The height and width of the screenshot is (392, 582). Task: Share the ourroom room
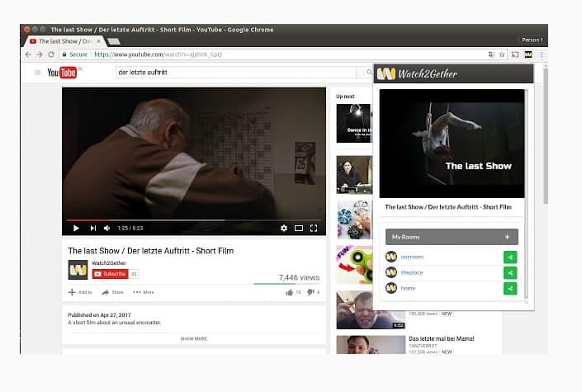pos(510,257)
